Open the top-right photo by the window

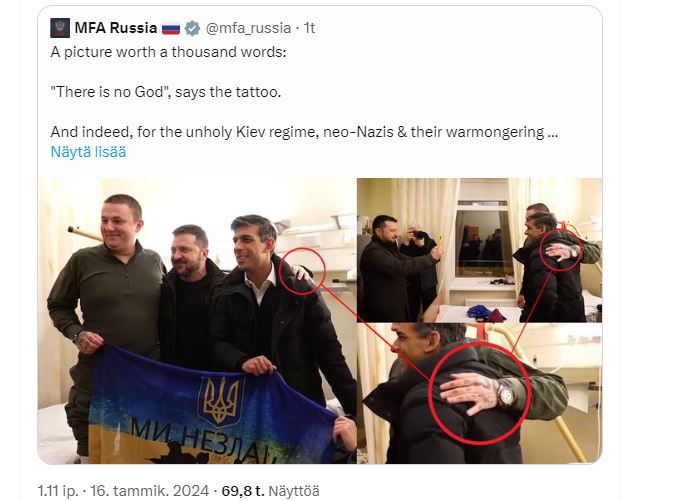coord(480,250)
